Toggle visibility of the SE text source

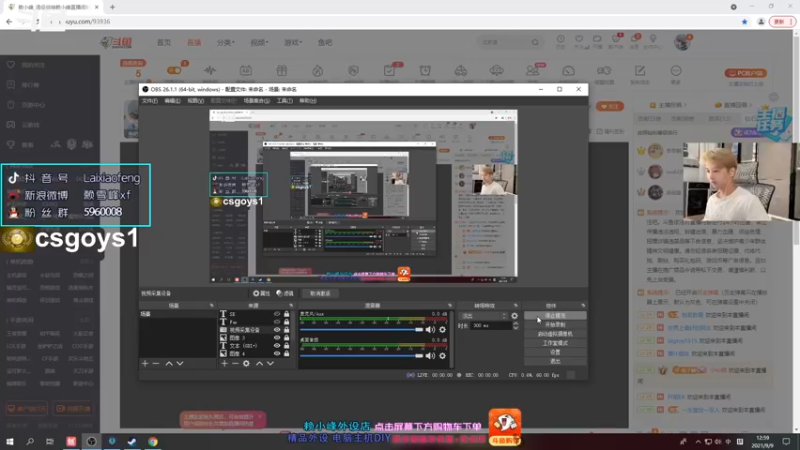(x=277, y=314)
